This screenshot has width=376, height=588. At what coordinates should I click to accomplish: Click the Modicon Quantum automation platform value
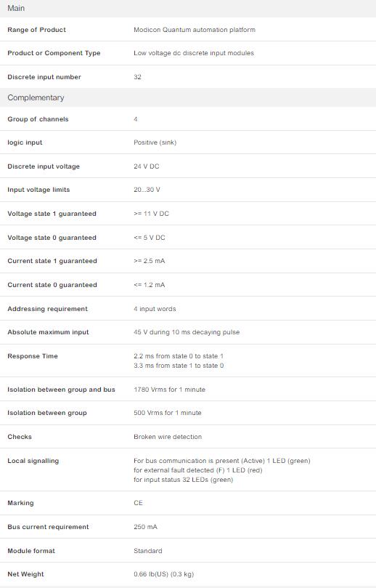pyautogui.click(x=195, y=30)
